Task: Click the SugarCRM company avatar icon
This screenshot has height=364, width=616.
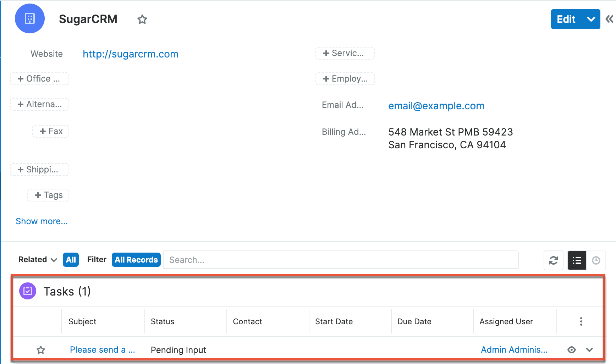Action: coord(30,18)
